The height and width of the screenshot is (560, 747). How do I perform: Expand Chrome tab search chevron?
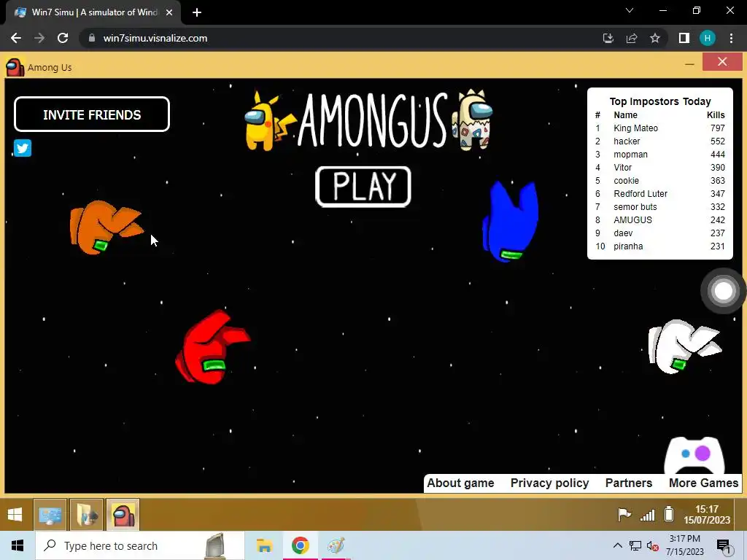click(x=630, y=10)
